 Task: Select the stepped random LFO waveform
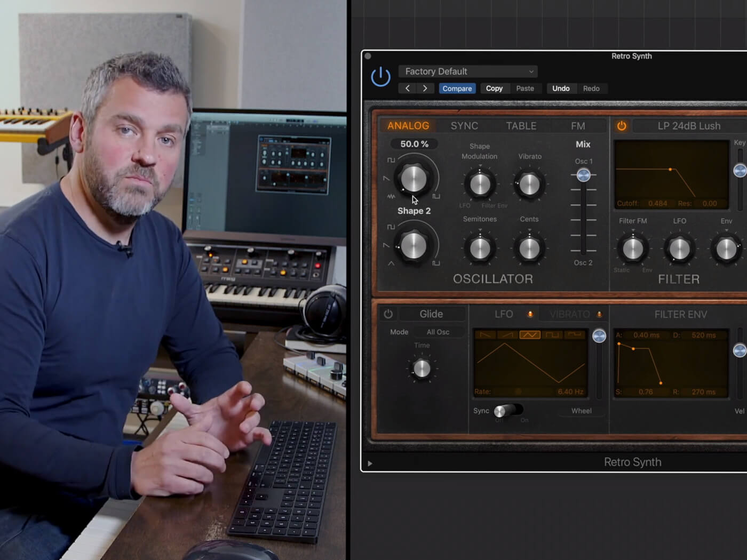click(x=575, y=334)
